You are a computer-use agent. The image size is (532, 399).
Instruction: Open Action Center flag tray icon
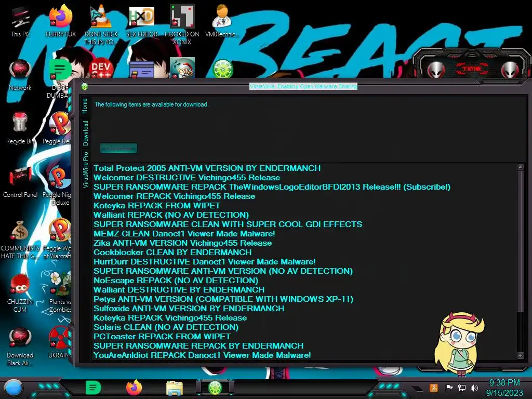[449, 388]
